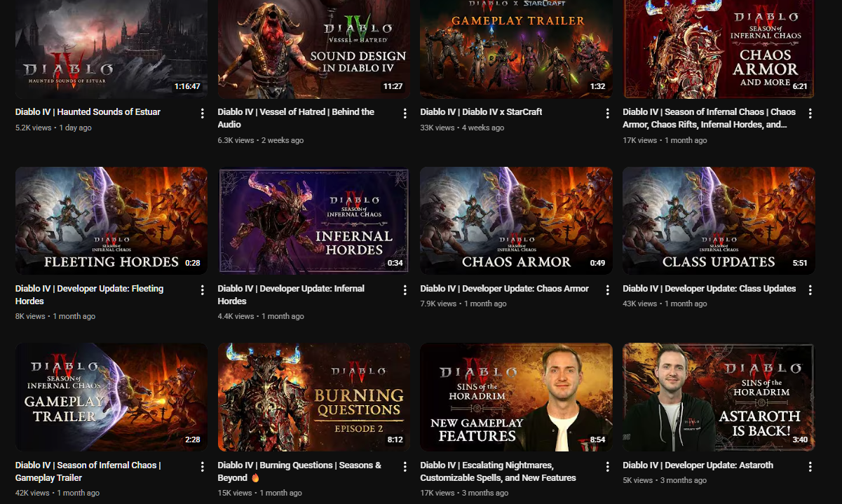Open options menu for Fleeting Hordes video
This screenshot has width=842, height=504.
pos(203,290)
